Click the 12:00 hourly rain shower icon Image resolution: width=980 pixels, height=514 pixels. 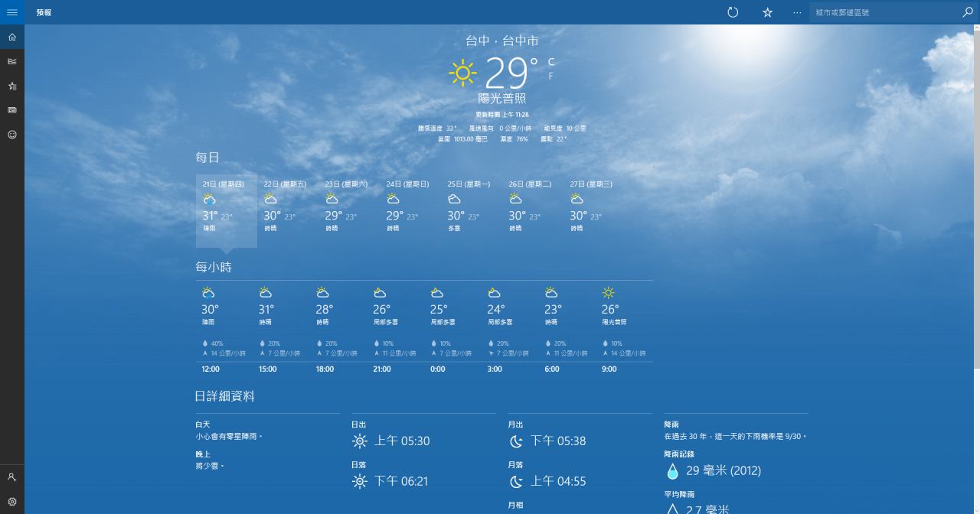click(x=208, y=293)
